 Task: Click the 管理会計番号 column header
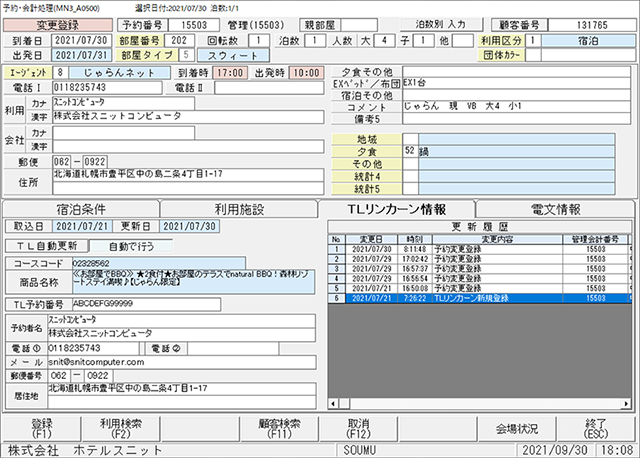[x=595, y=239]
